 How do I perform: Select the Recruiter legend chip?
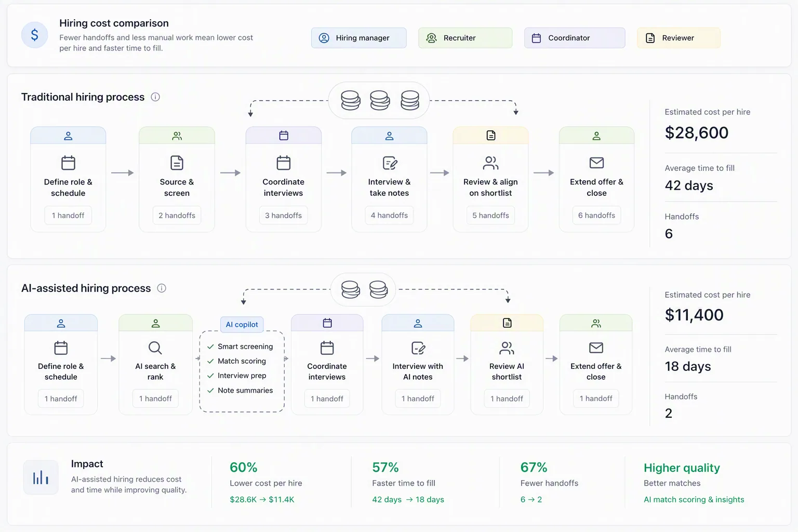pos(465,38)
